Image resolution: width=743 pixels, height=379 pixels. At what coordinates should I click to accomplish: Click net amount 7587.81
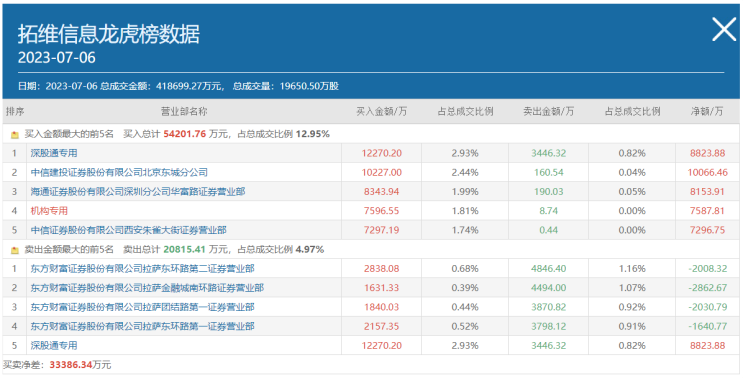(707, 211)
